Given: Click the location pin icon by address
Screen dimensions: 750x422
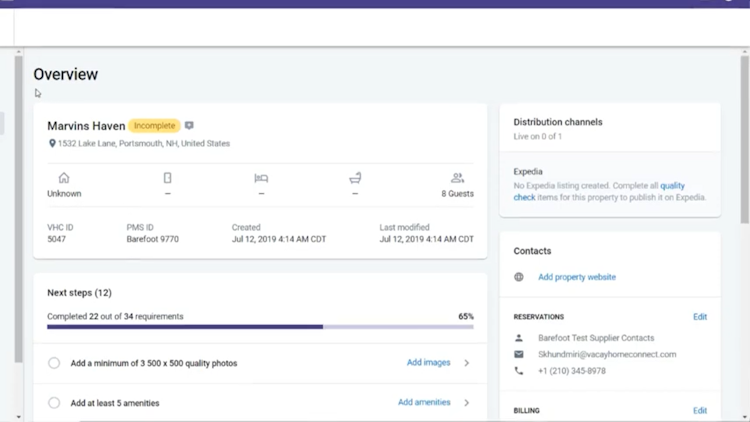Looking at the screenshot, I should click(52, 144).
